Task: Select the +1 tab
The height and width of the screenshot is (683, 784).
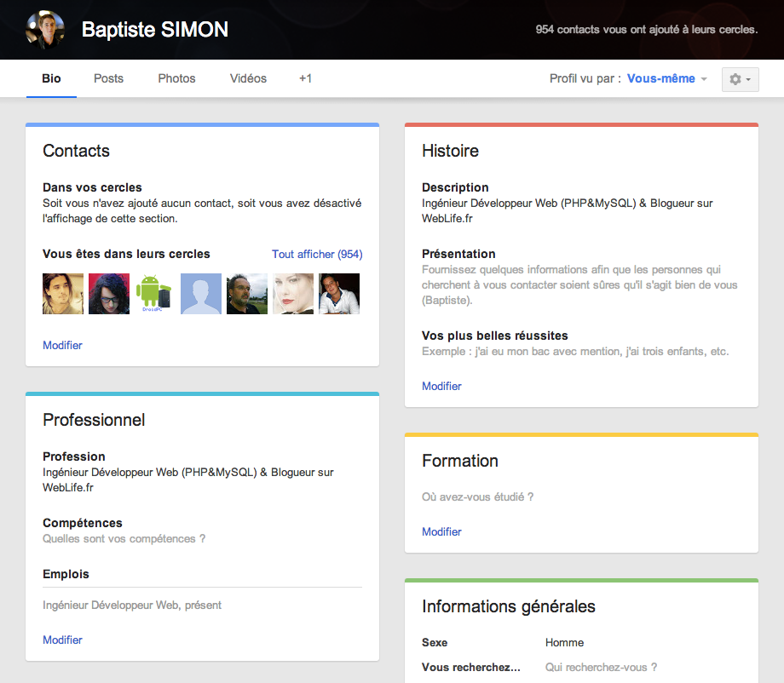Action: coord(305,78)
